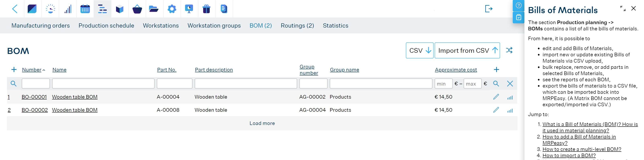Expand the help panel to fullscreen

coord(623,8)
